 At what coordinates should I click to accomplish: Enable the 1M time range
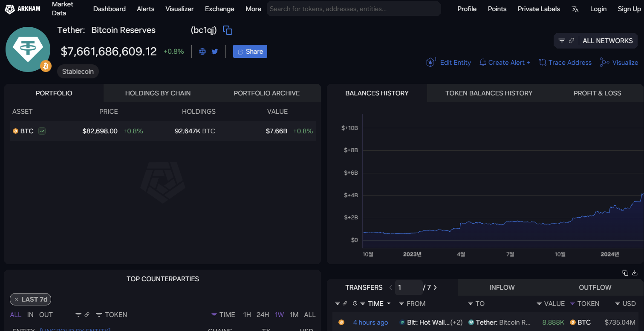tap(294, 314)
